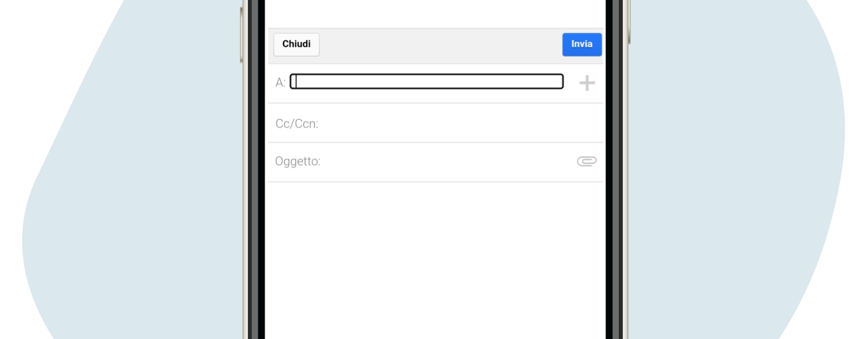Click the phone's left side volume button
Viewport: 868px width, 339px height.
[241, 35]
